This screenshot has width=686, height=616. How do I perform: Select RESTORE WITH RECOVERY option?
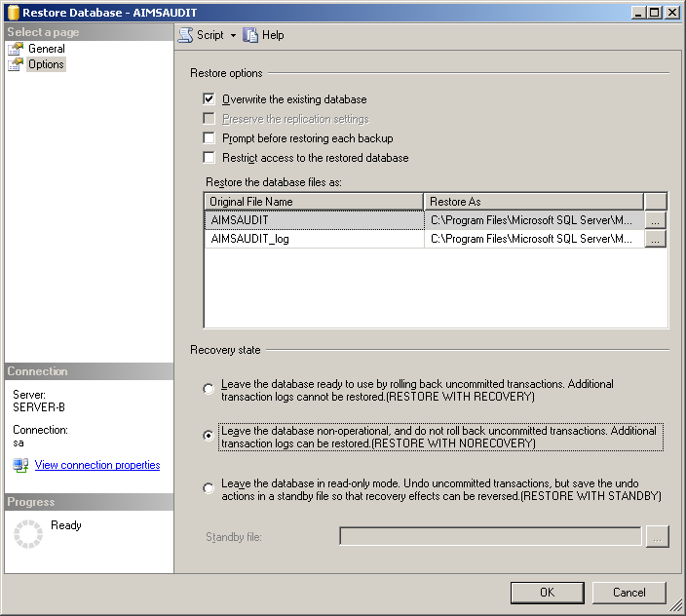point(209,390)
